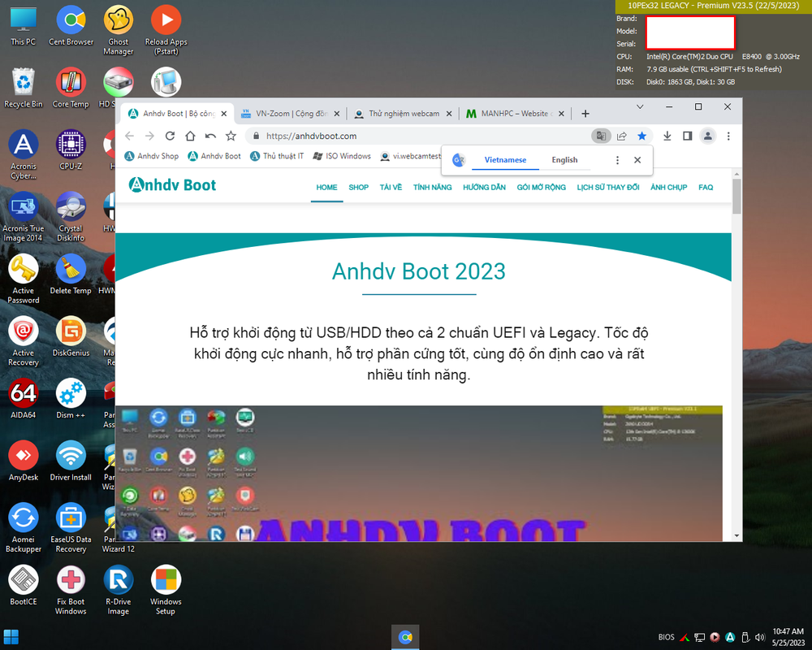Open the browser three-dot main menu

point(728,136)
